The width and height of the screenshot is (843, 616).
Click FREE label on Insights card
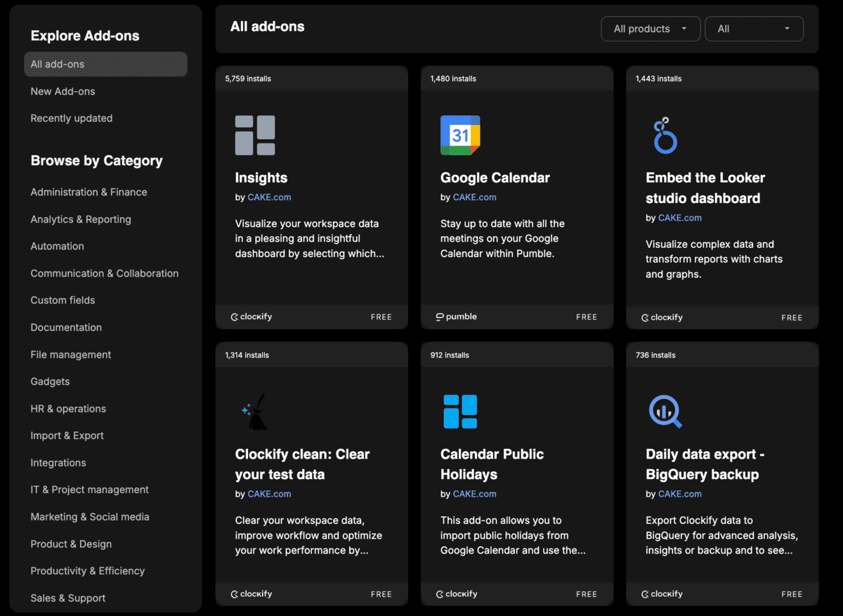pyautogui.click(x=381, y=317)
